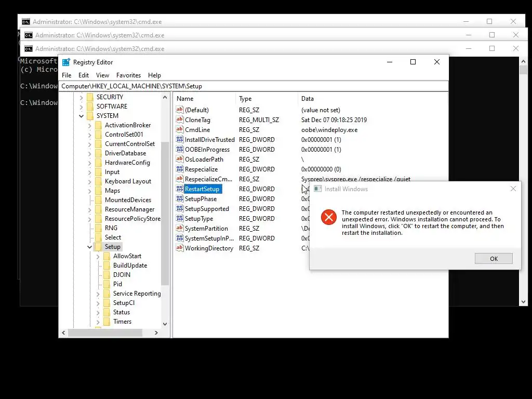This screenshot has height=399, width=532.
Task: Click the SECURITY folder icon
Action: [90, 97]
